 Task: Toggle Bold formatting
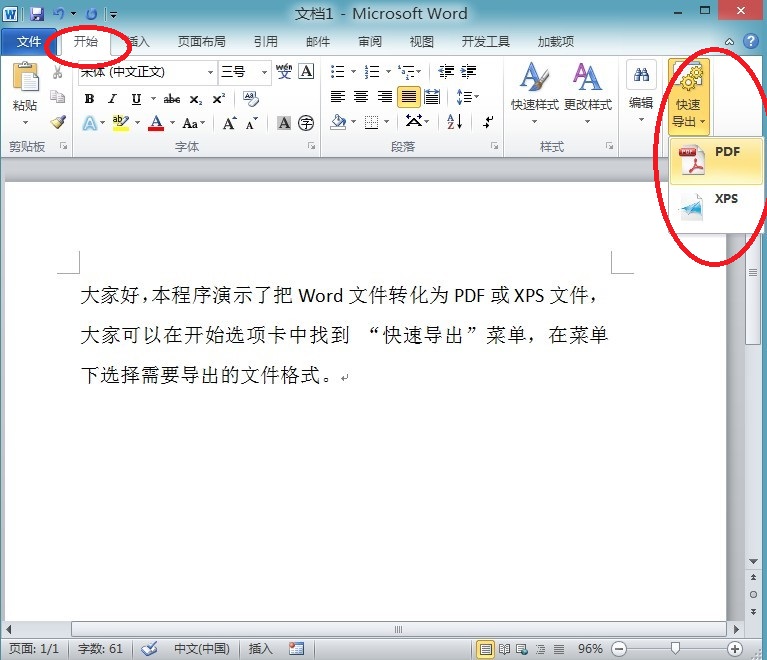coord(89,99)
